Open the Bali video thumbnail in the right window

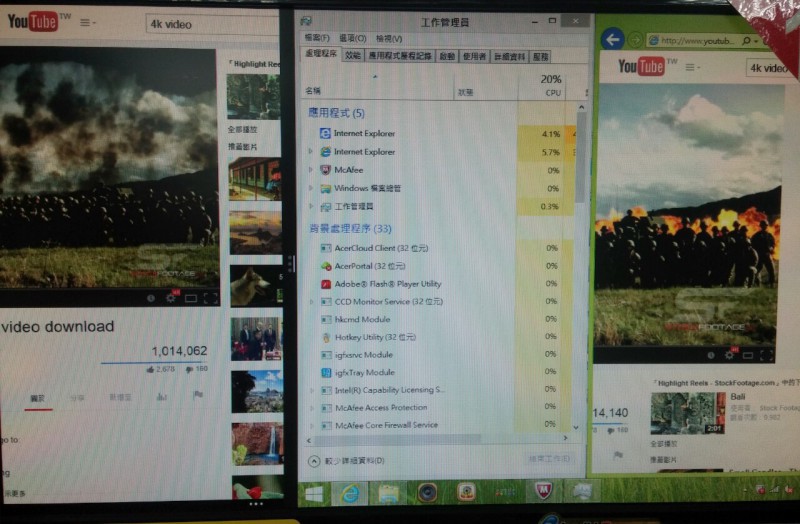pyautogui.click(x=688, y=413)
